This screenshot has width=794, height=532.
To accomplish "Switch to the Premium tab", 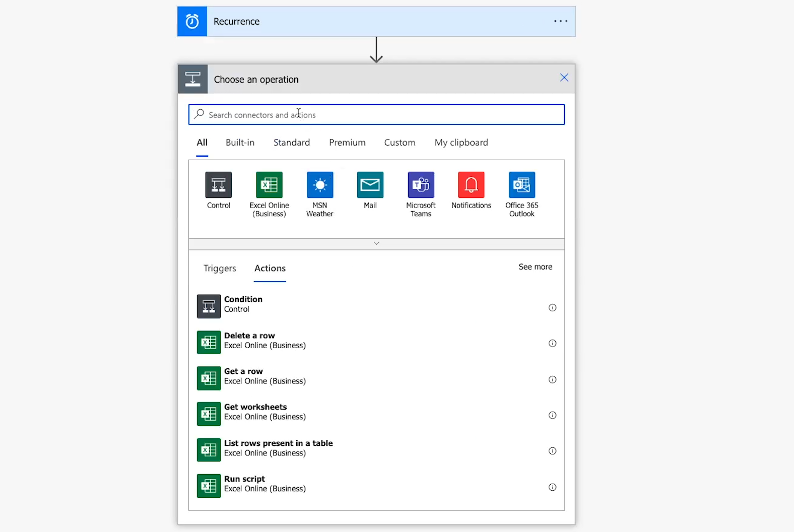I will tap(347, 143).
